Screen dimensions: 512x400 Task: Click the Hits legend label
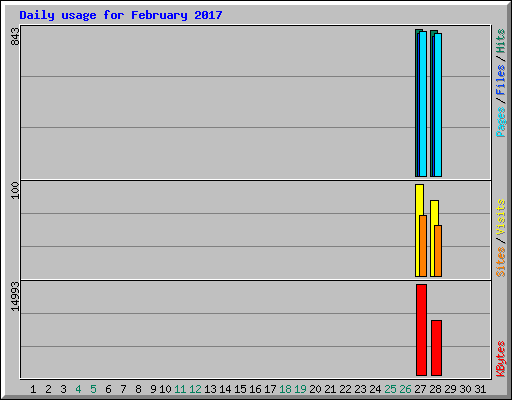[500, 41]
